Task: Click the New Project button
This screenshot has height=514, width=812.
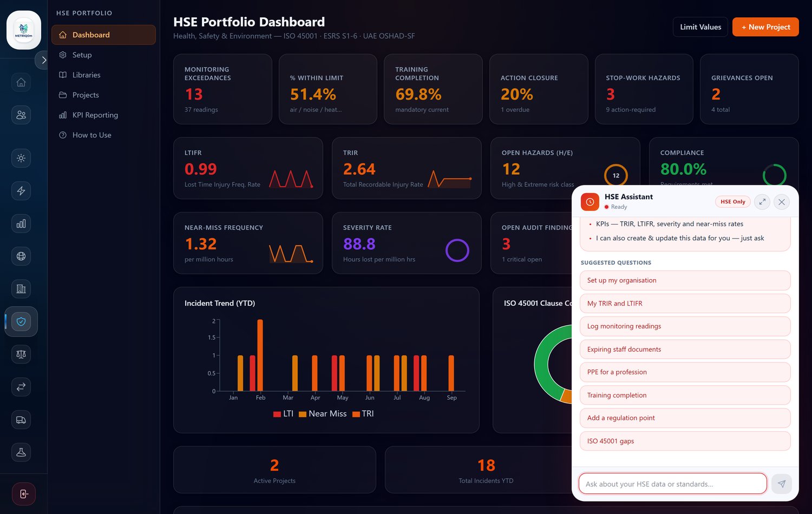Action: (765, 27)
